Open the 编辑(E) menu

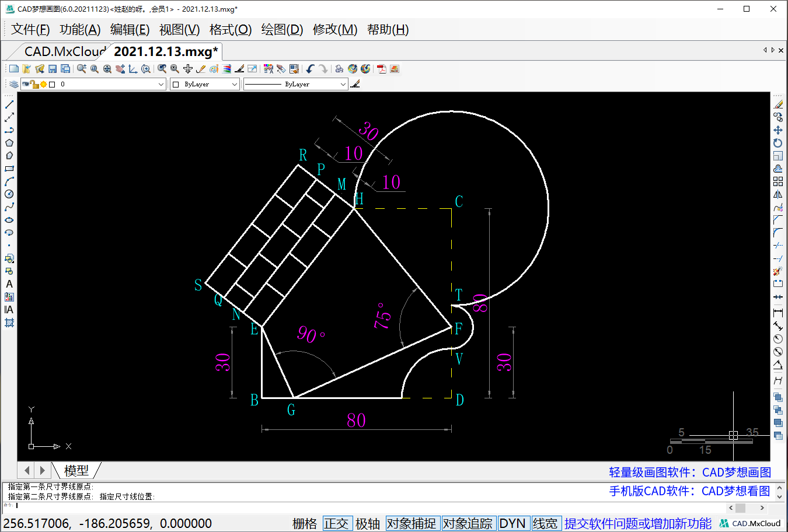(x=130, y=30)
